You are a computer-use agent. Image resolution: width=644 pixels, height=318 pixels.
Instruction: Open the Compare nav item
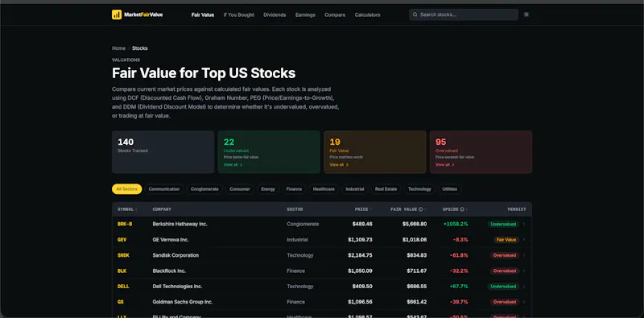335,14
